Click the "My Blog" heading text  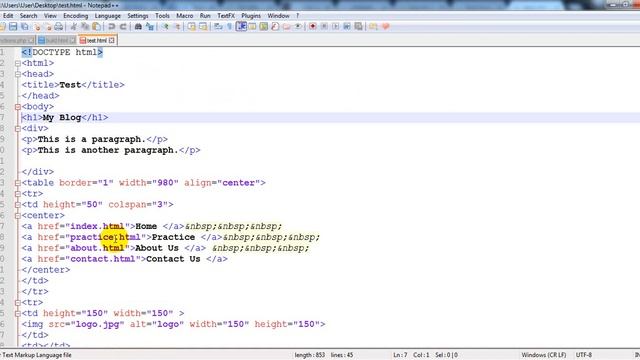tap(62, 118)
